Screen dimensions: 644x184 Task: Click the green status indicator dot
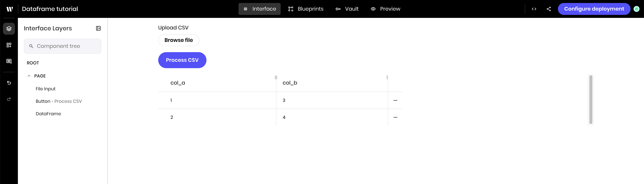click(x=637, y=9)
